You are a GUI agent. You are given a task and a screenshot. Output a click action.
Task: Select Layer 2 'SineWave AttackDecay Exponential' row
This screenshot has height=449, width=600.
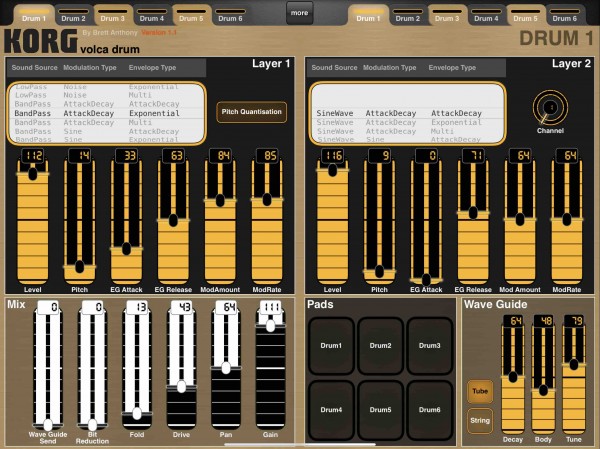point(408,122)
